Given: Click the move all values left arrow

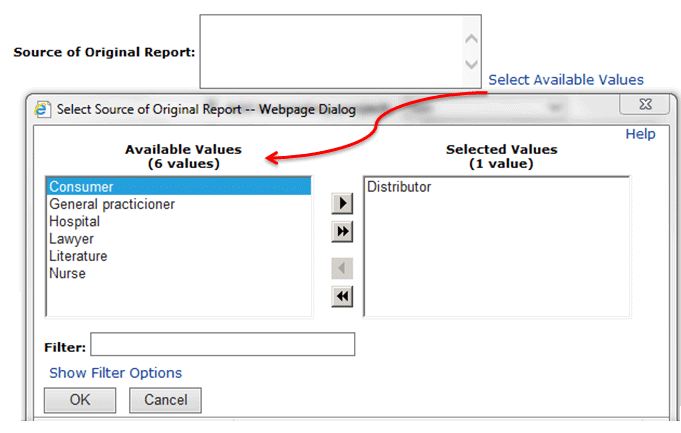Looking at the screenshot, I should click(x=343, y=296).
